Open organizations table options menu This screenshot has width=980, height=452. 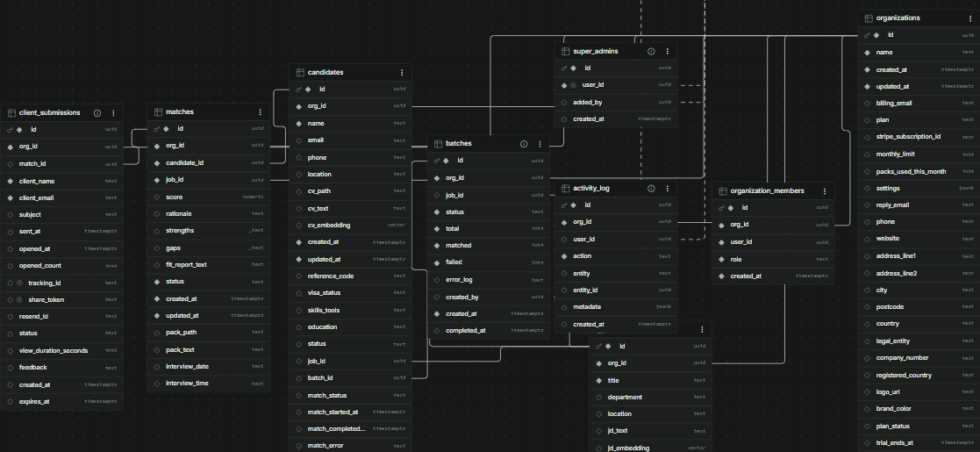pos(970,18)
